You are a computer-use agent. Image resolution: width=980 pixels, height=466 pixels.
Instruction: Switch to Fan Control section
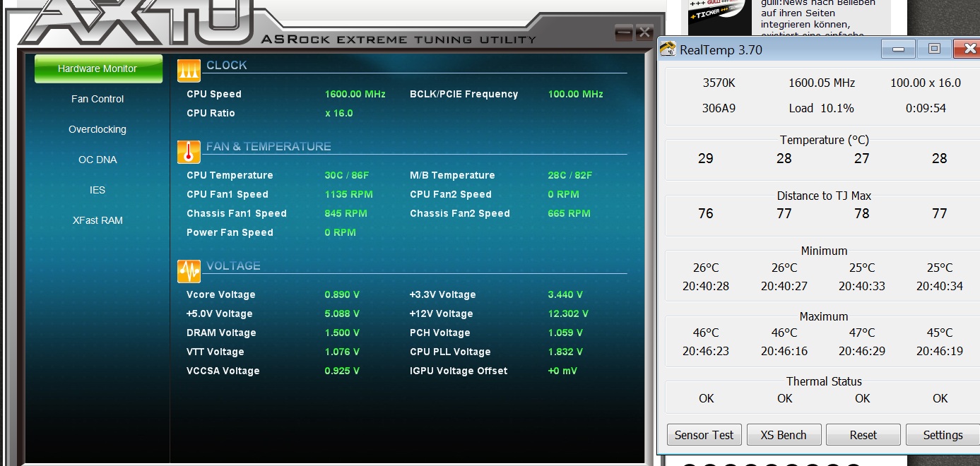click(x=98, y=99)
